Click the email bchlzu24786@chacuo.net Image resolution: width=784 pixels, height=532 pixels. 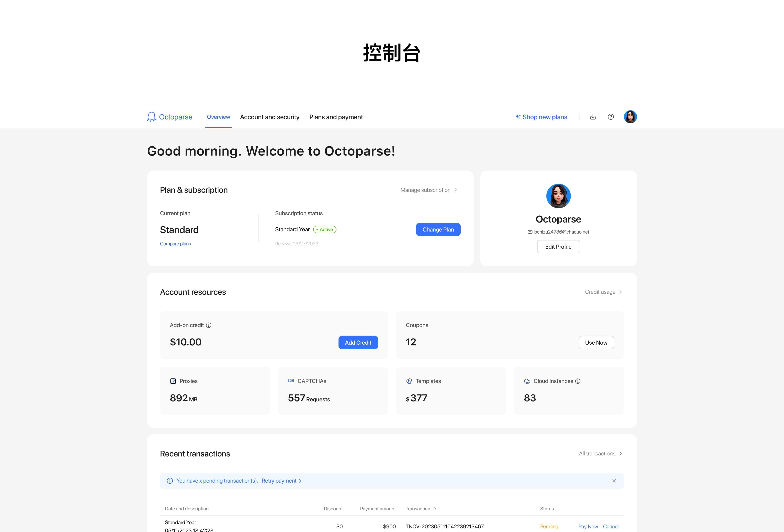tap(561, 232)
